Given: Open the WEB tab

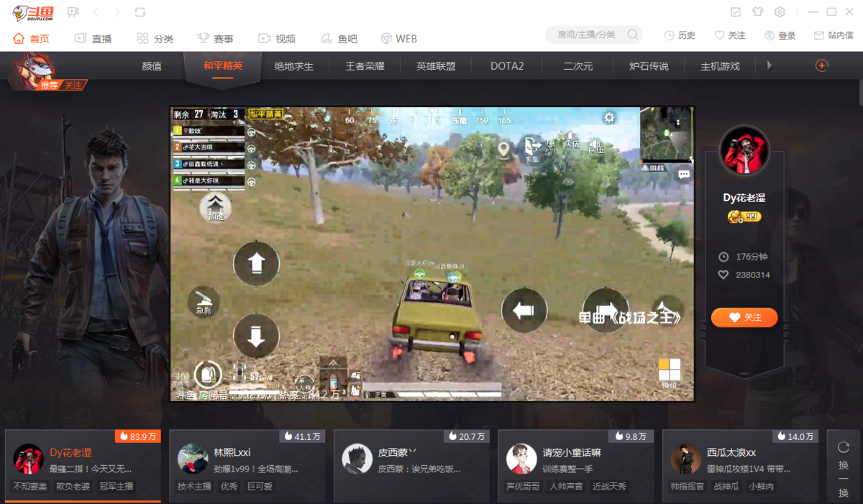Looking at the screenshot, I should click(398, 38).
